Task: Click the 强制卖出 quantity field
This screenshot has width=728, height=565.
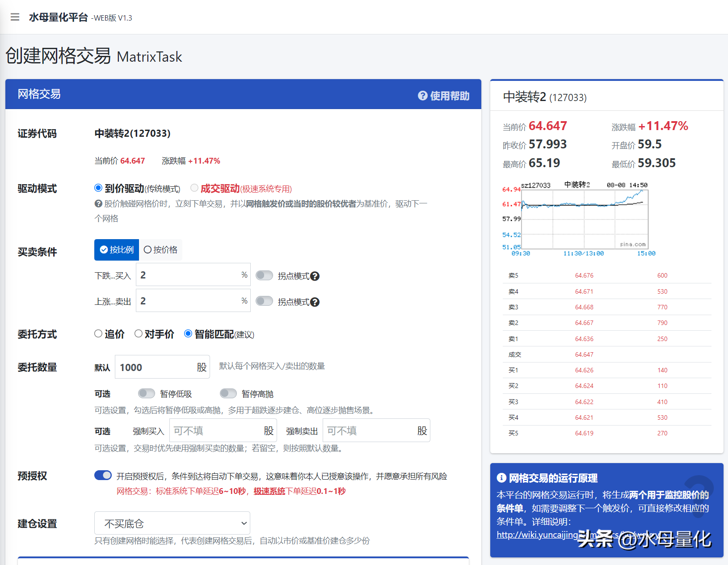Action: (x=376, y=430)
